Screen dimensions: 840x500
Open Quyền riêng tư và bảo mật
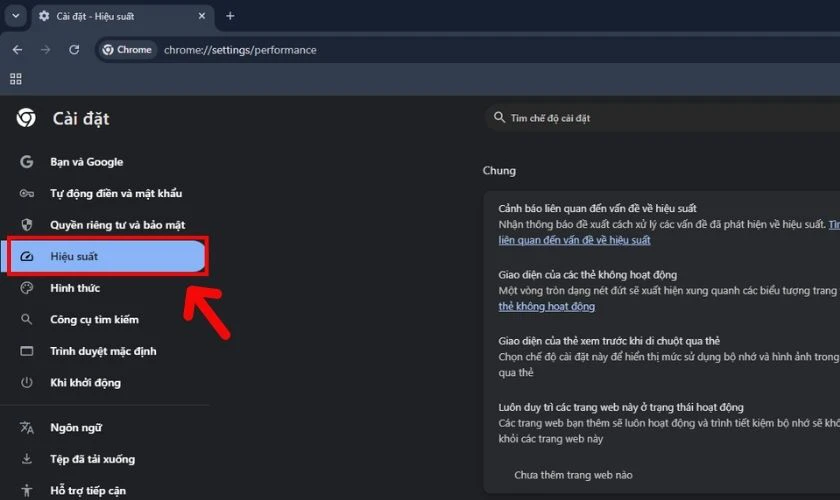click(x=118, y=225)
